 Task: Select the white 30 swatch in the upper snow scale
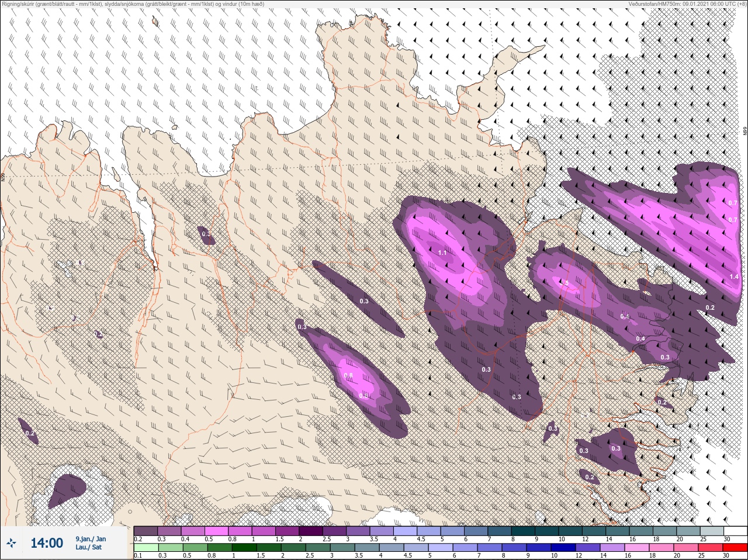pyautogui.click(x=736, y=531)
